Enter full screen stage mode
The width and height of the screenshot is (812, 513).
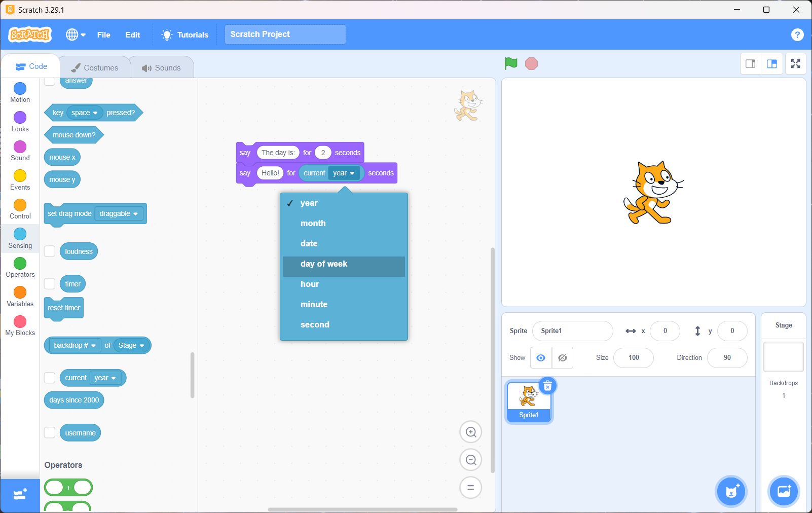coord(795,64)
